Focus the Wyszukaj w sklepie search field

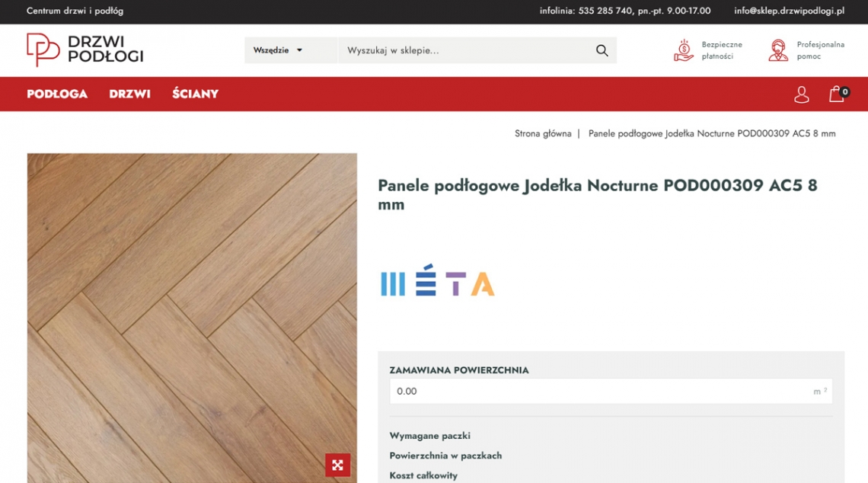pyautogui.click(x=464, y=50)
